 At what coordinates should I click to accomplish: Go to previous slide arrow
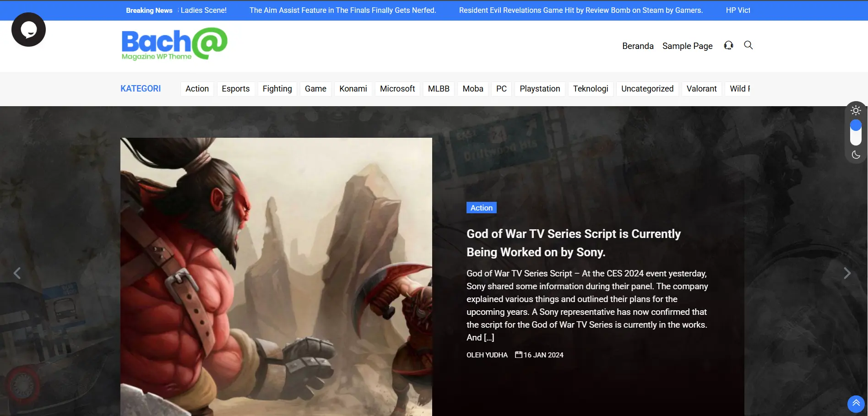(17, 273)
